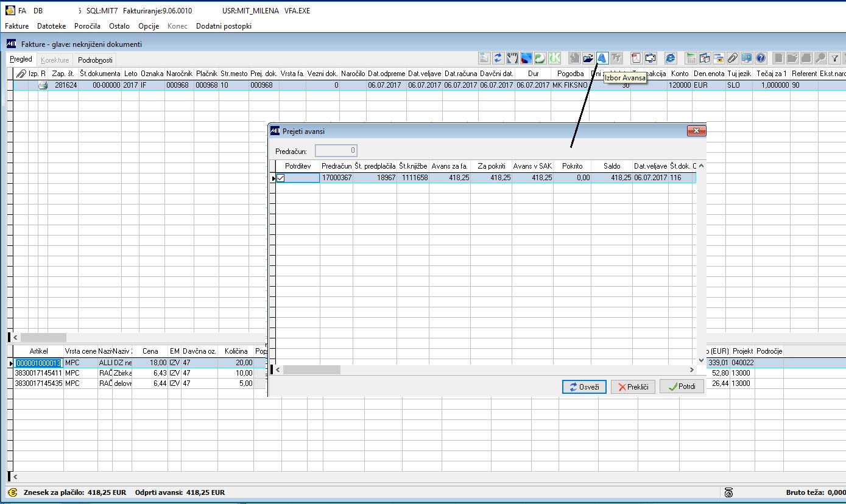Click the Osveži button
This screenshot has height=504, width=846.
tap(584, 387)
